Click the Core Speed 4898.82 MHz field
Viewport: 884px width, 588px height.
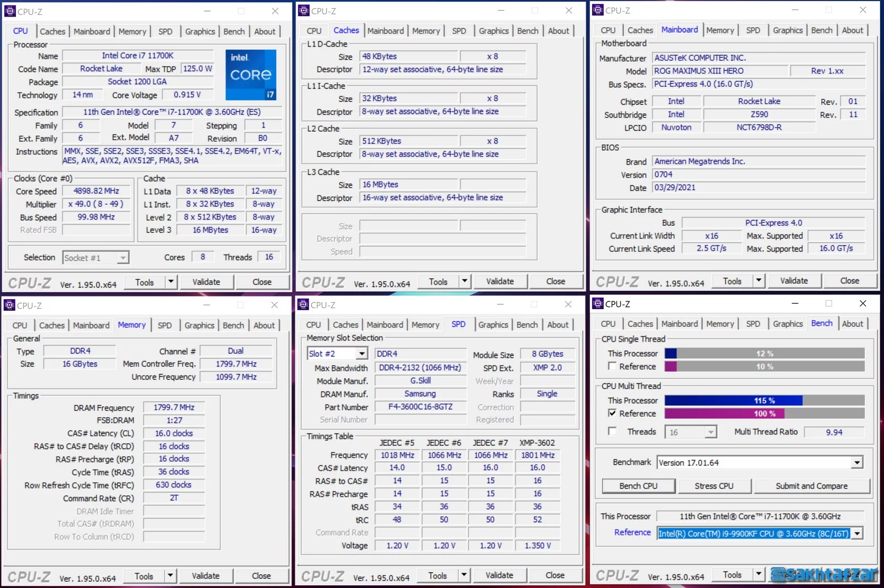coord(96,191)
